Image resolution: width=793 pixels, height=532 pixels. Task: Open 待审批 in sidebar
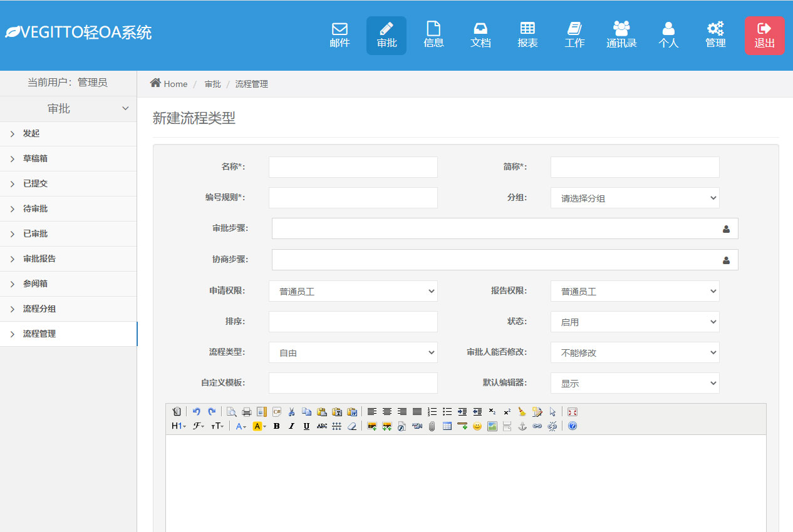click(x=68, y=208)
